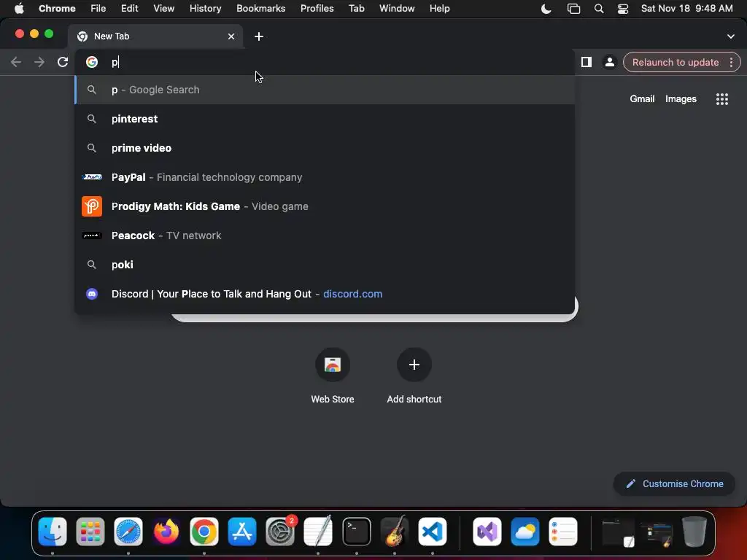Open the Window menu
Screen dimensions: 747x560
pyautogui.click(x=397, y=9)
